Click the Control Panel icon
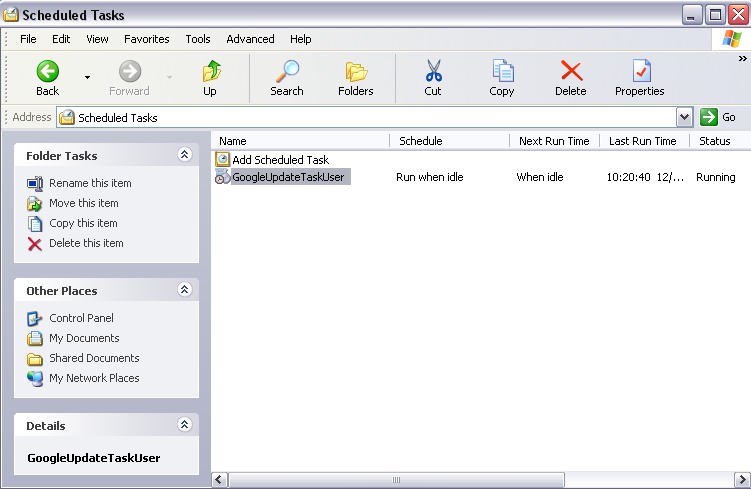 click(x=34, y=319)
